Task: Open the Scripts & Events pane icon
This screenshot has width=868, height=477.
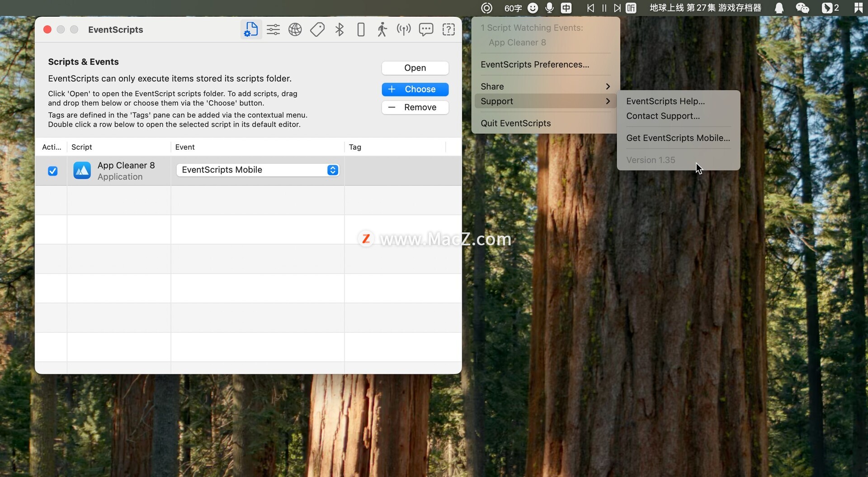Action: coord(251,29)
